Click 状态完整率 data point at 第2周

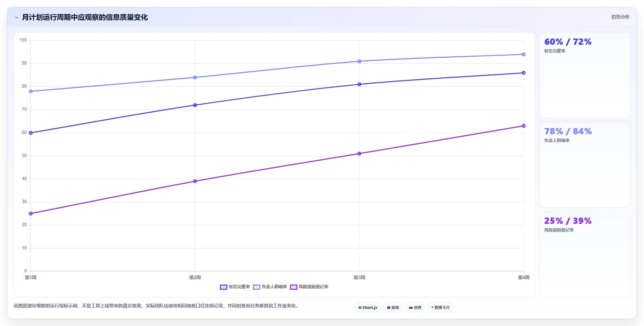tap(195, 105)
